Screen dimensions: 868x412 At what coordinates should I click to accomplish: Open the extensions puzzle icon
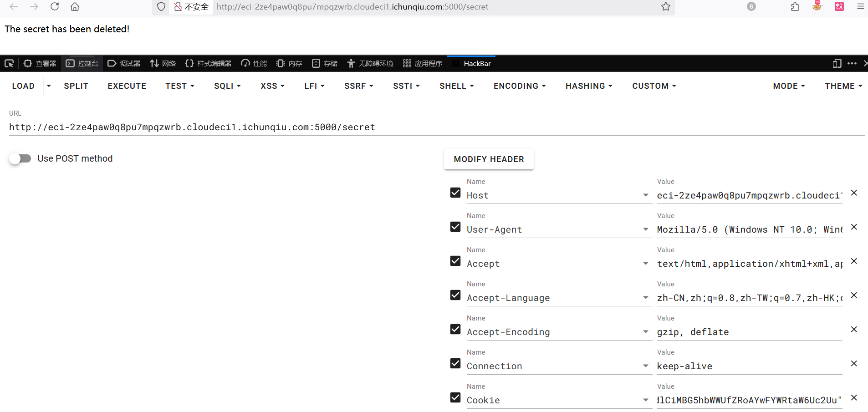click(x=795, y=6)
